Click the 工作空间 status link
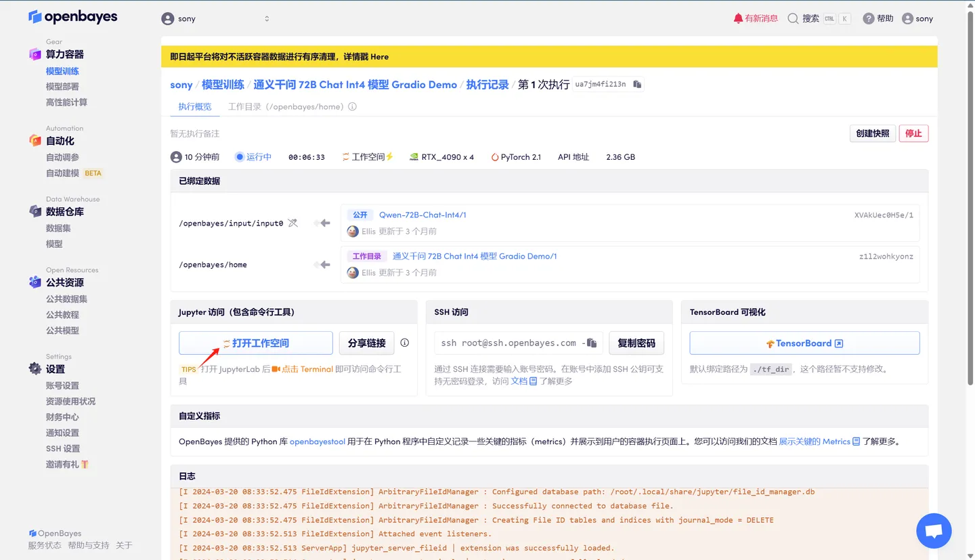Viewport: 975px width, 560px height. (x=368, y=157)
